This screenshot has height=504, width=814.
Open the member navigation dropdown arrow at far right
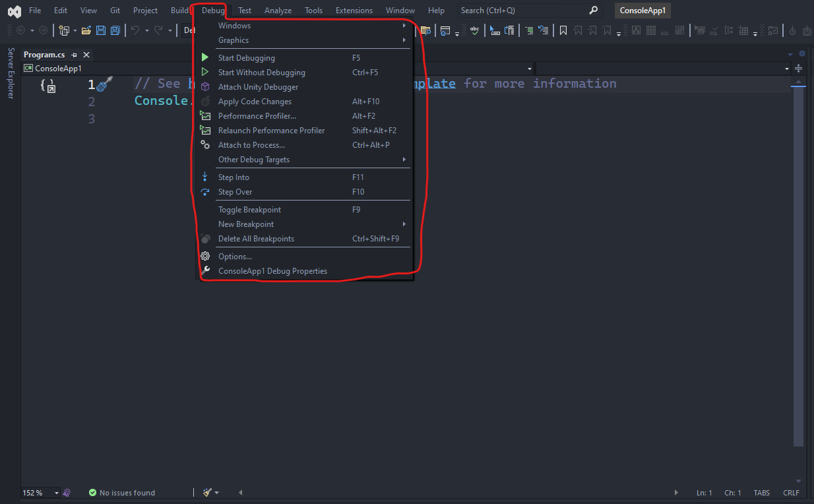click(x=786, y=69)
